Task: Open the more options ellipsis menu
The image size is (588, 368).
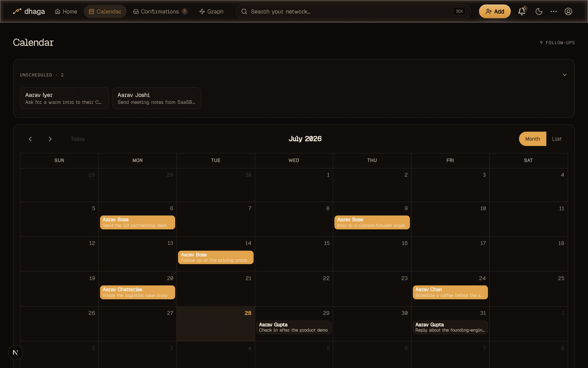Action: [553, 11]
